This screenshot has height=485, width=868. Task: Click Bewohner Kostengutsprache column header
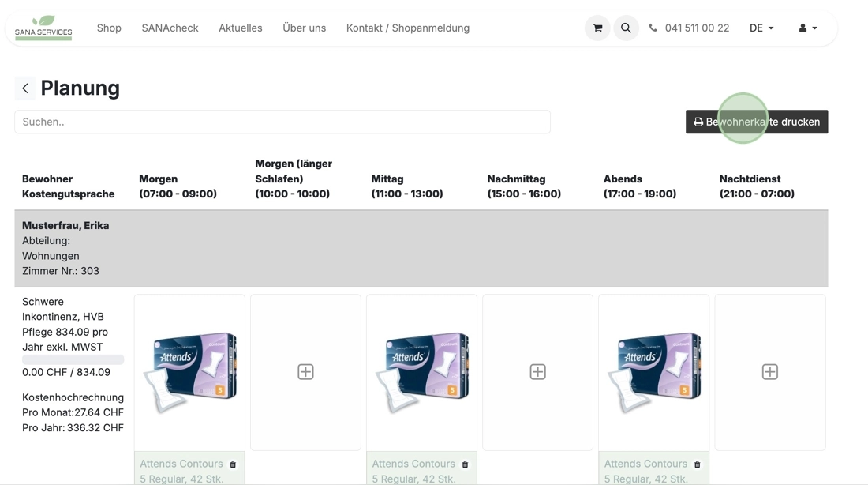[68, 186]
